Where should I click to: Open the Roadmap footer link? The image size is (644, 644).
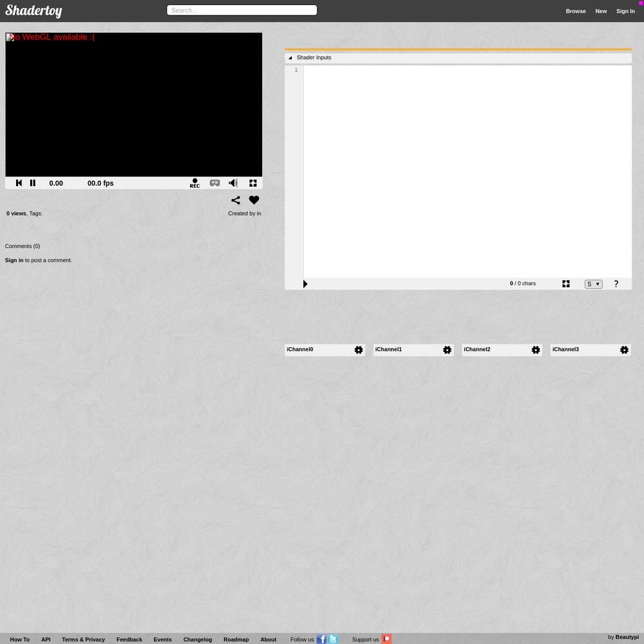(236, 639)
